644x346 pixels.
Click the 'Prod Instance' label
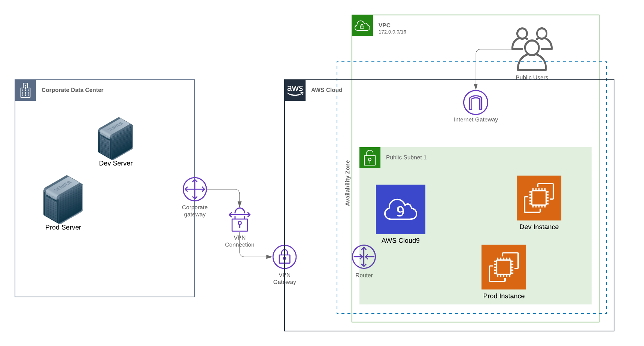(504, 296)
